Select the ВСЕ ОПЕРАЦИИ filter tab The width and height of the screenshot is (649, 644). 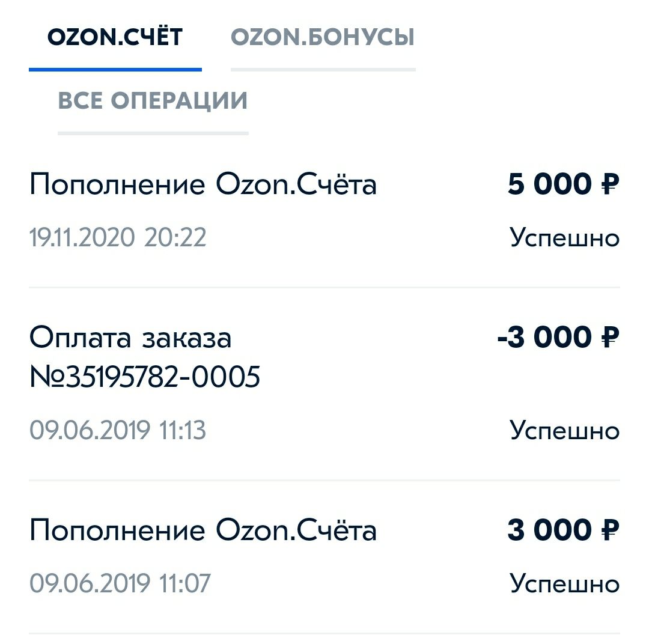[153, 101]
